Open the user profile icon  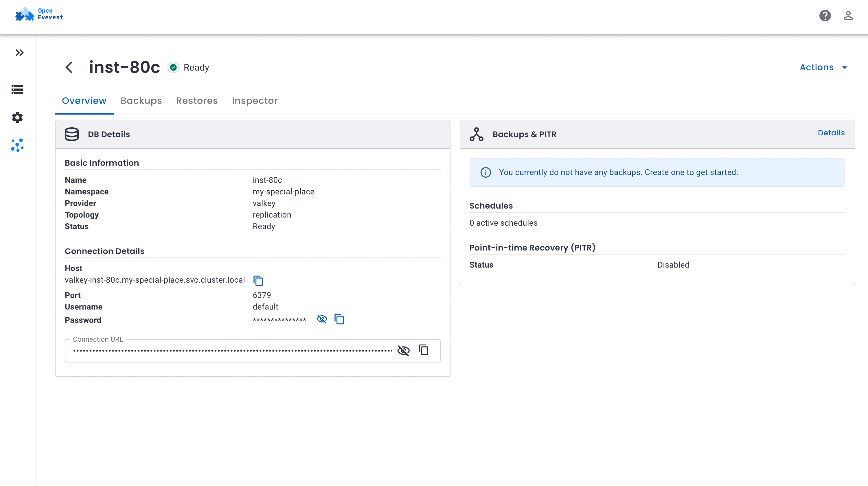(848, 16)
